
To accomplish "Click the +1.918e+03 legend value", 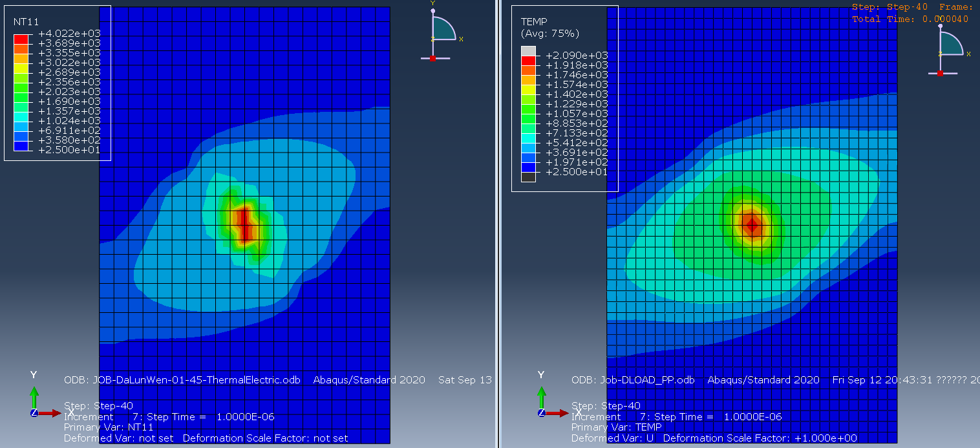I will click(577, 65).
